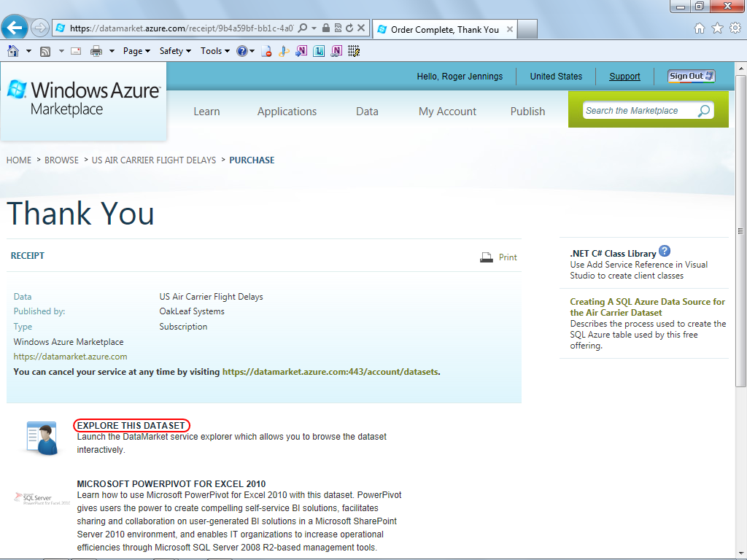Click the Marketplace search magnifier icon
The image size is (747, 560).
click(x=704, y=111)
